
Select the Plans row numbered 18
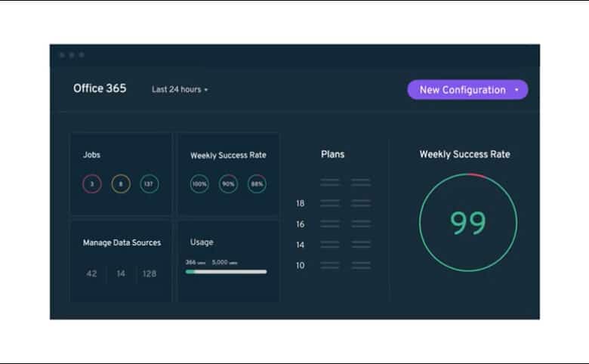click(x=333, y=203)
